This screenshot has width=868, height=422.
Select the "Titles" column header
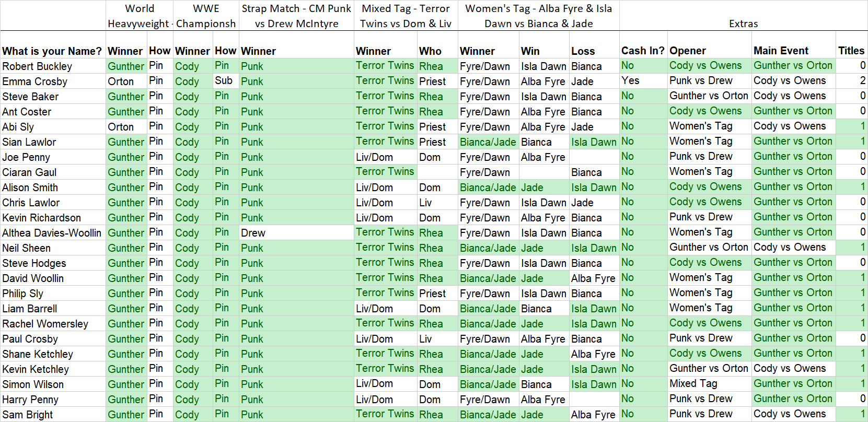tap(851, 51)
